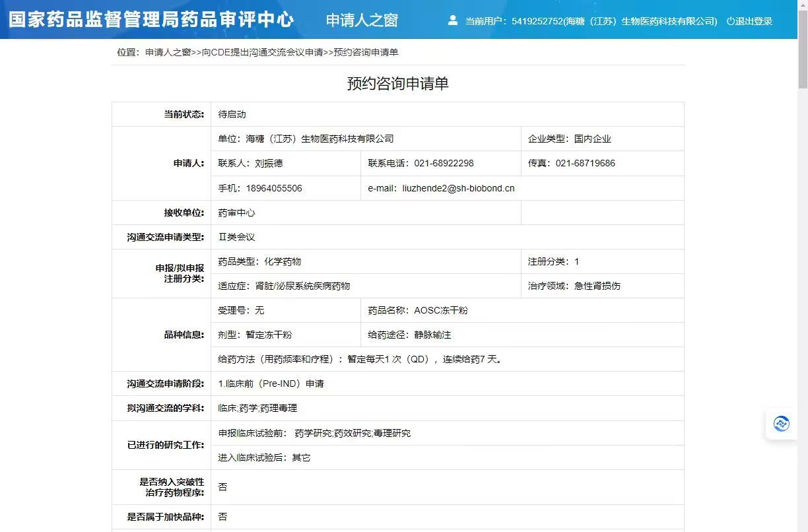Click the phone number 021-68922298
808x532 pixels.
click(x=444, y=163)
